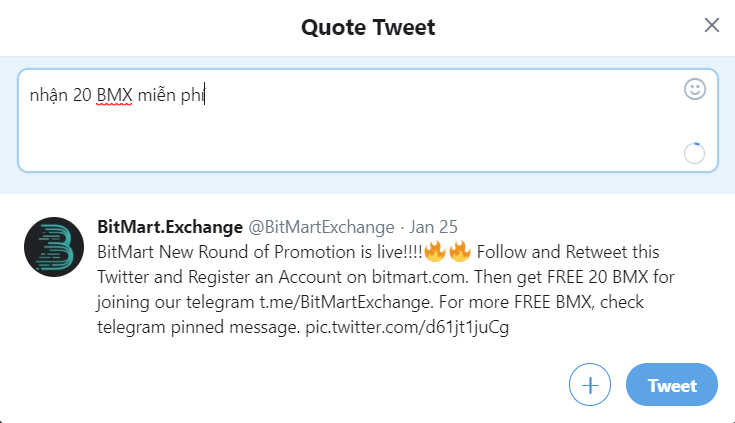This screenshot has height=423, width=735.
Task: Close the Quote Tweet dialog
Action: pos(712,26)
